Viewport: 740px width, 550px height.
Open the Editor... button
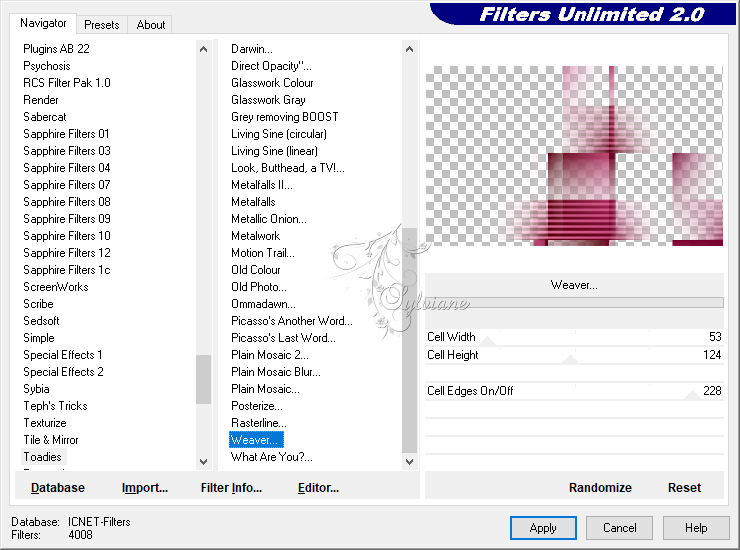click(x=318, y=487)
